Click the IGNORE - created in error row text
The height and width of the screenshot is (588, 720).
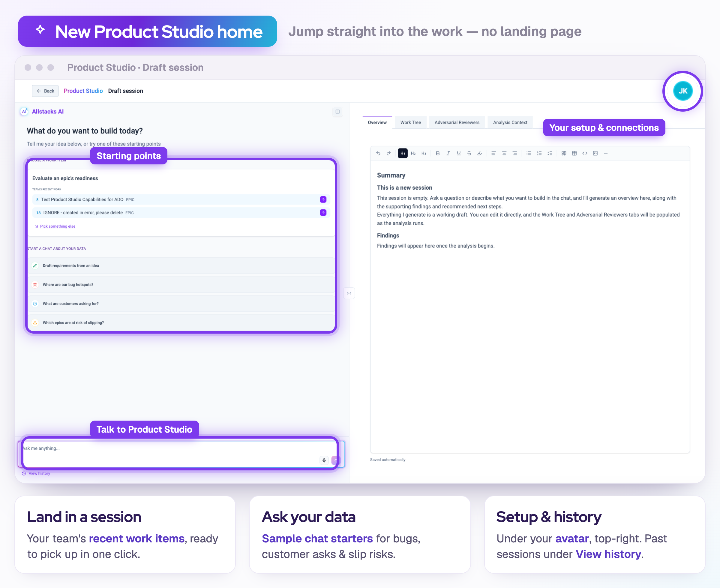[x=82, y=213]
